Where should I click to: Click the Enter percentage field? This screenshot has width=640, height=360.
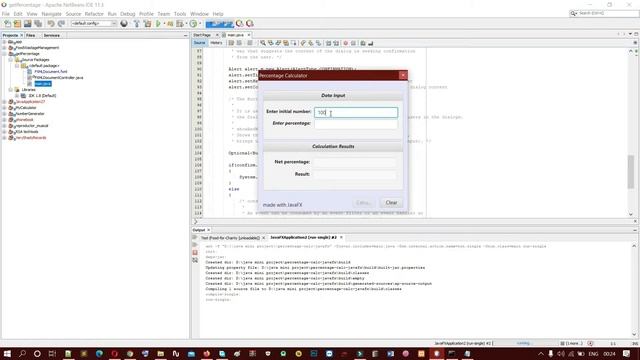pyautogui.click(x=356, y=124)
